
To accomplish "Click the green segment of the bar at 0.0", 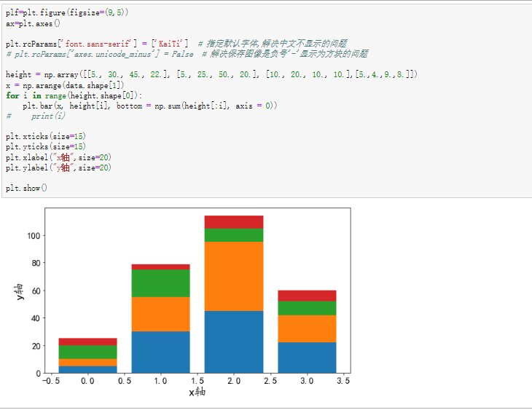I will coord(87,352).
